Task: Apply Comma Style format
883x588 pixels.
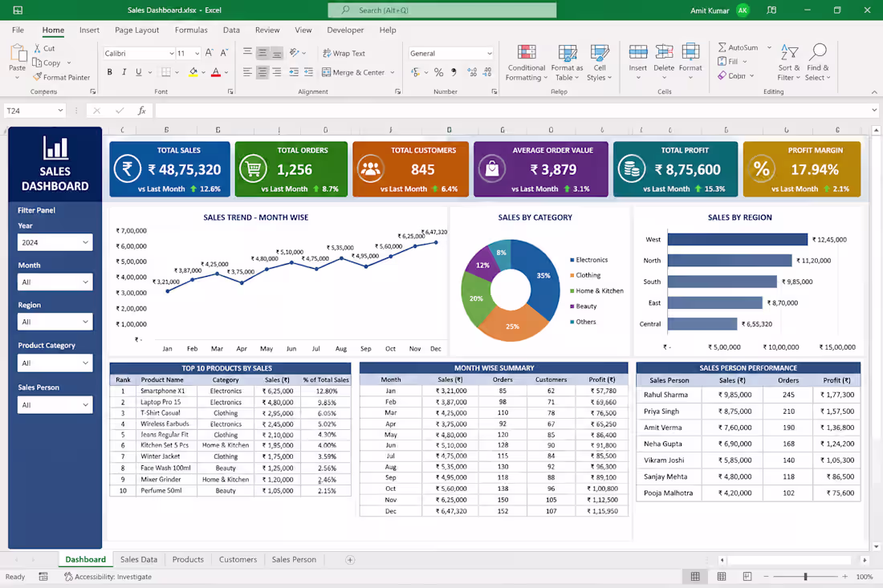Action: click(454, 72)
